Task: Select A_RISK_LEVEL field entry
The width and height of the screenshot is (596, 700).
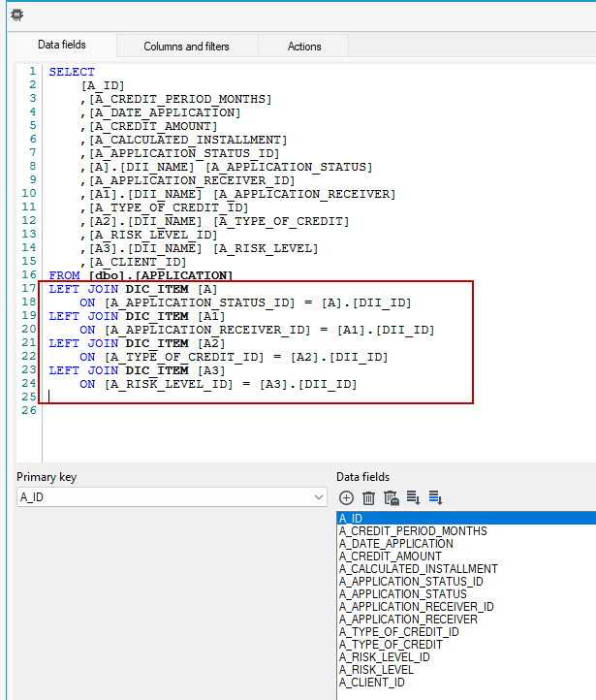Action: click(376, 670)
